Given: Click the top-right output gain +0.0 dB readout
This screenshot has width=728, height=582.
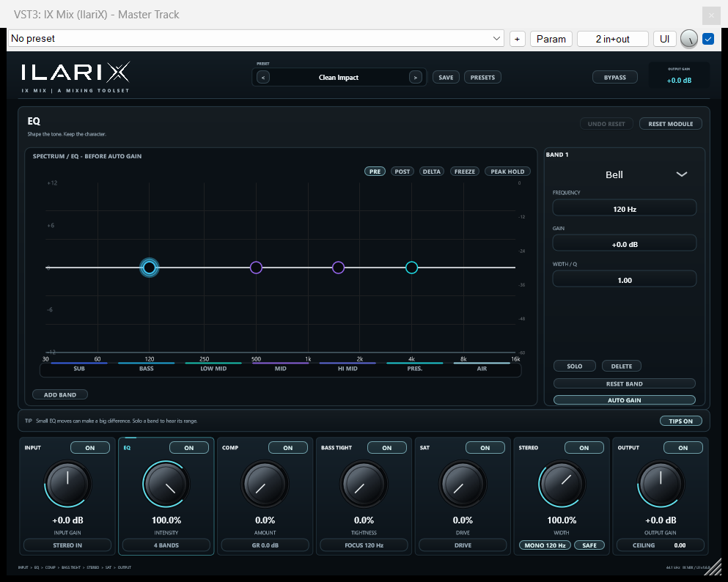Looking at the screenshot, I should tap(679, 81).
